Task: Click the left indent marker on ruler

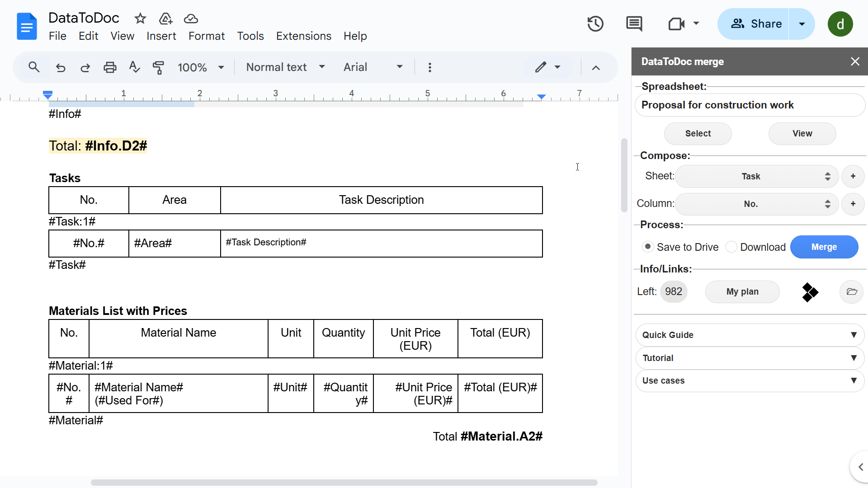Action: point(47,94)
